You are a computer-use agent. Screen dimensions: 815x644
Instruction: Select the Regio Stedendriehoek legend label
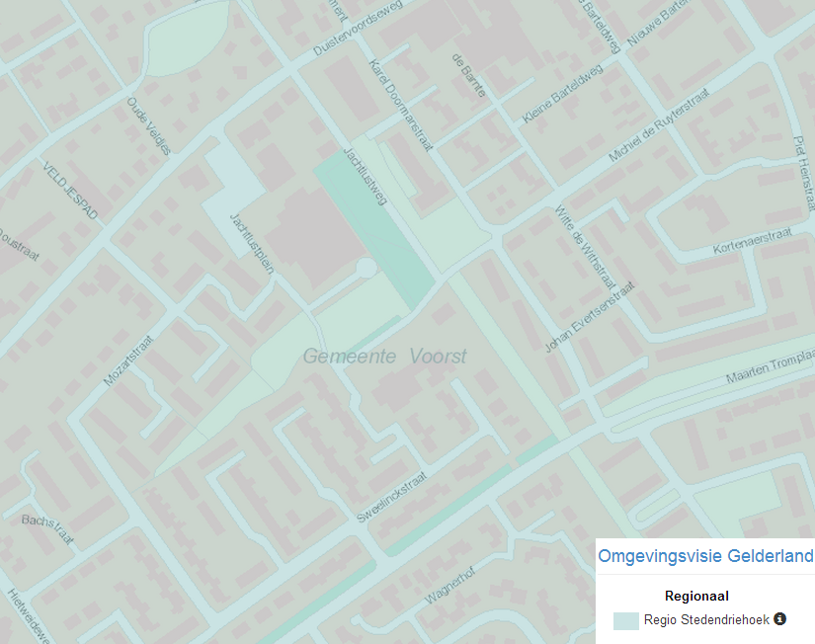click(706, 620)
